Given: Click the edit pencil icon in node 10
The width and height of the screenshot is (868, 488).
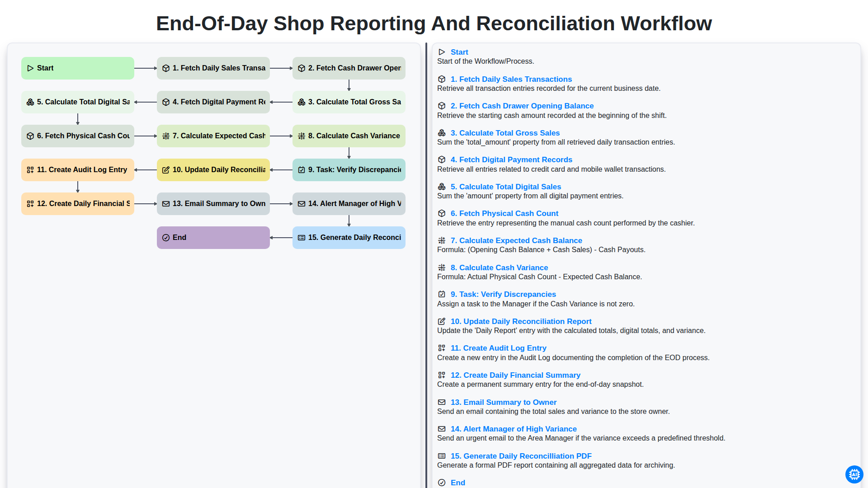Looking at the screenshot, I should coord(166,170).
